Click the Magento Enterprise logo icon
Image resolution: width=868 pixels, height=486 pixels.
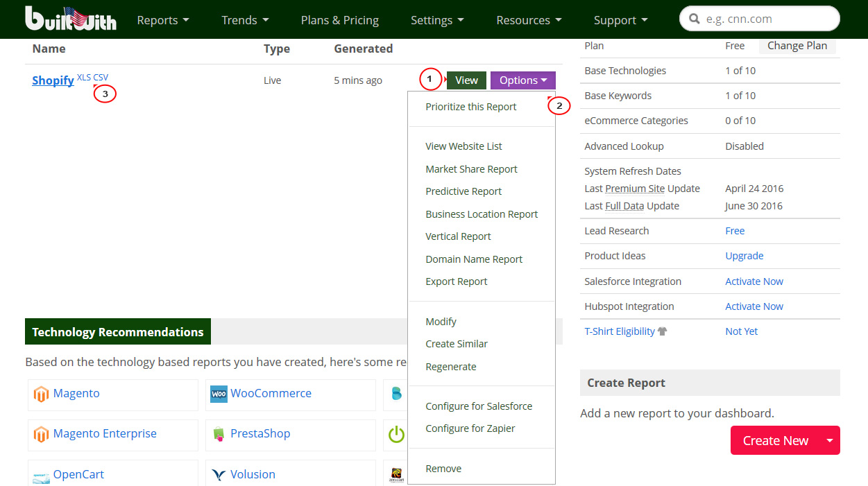[x=41, y=435]
